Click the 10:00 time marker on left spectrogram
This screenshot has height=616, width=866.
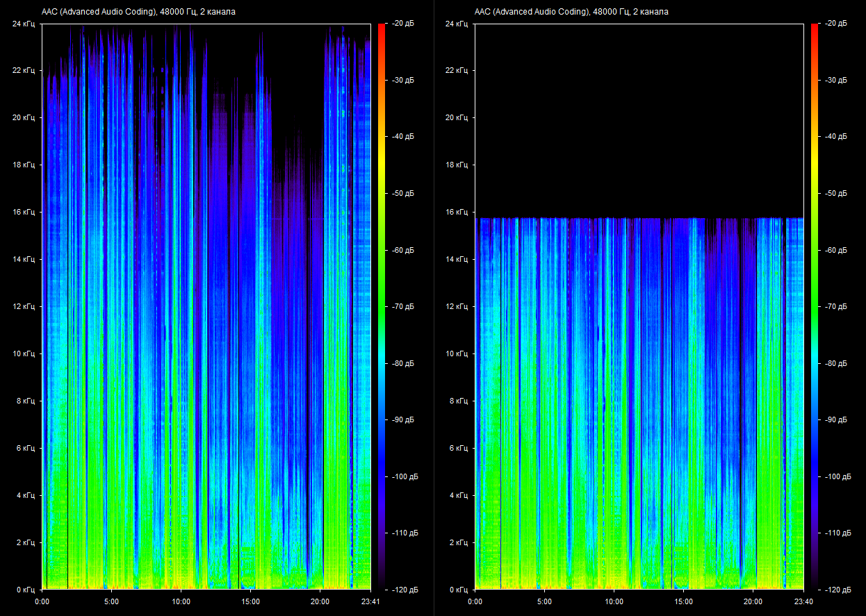(x=181, y=601)
